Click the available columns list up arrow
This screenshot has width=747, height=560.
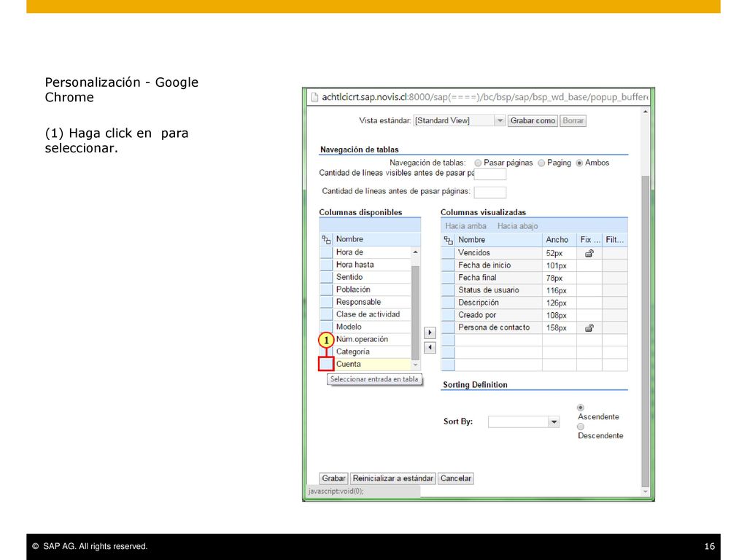(x=415, y=252)
